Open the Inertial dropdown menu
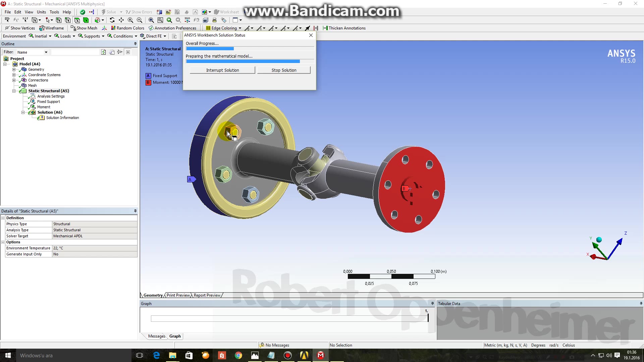The width and height of the screenshot is (644, 362). pos(40,36)
